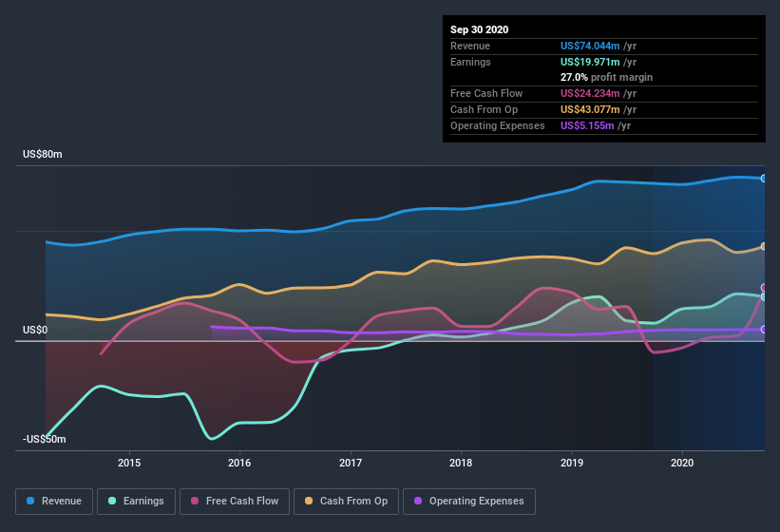Select the 2020 x-axis label
Image resolution: width=780 pixels, height=532 pixels.
[x=682, y=463]
